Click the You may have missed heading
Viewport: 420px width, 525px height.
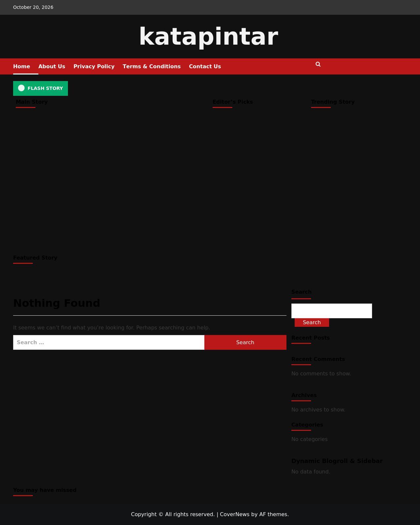[45, 490]
